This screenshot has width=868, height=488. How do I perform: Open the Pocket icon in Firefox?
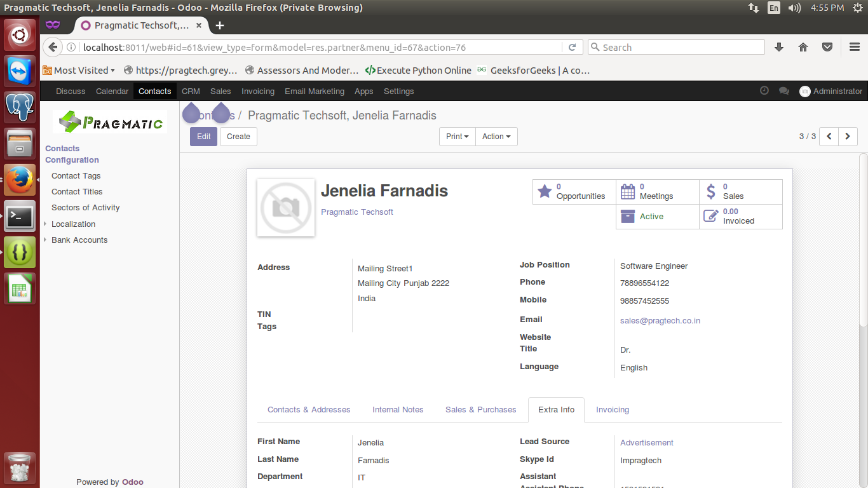coord(827,47)
